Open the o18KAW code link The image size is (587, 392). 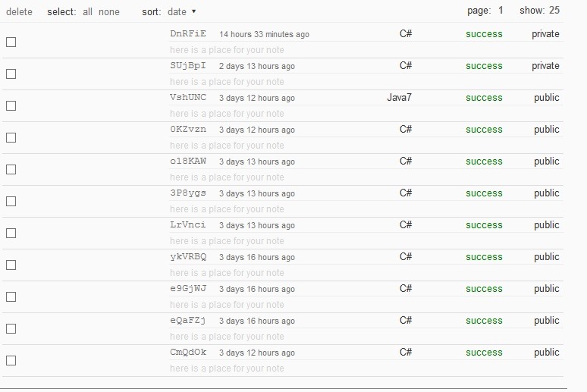[188, 161]
